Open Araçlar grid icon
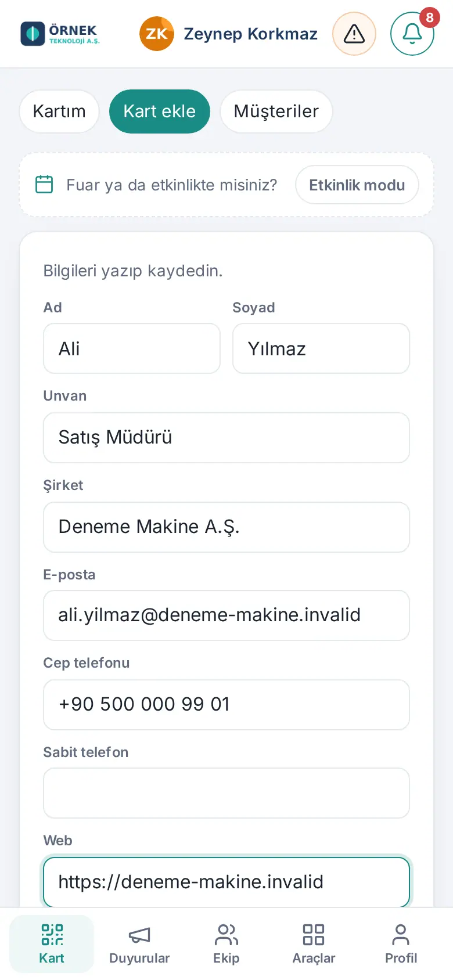Viewport: 453px width, 980px height. click(314, 935)
